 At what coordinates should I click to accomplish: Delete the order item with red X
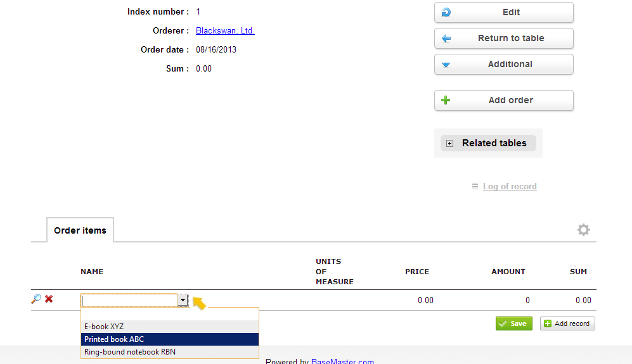(49, 299)
